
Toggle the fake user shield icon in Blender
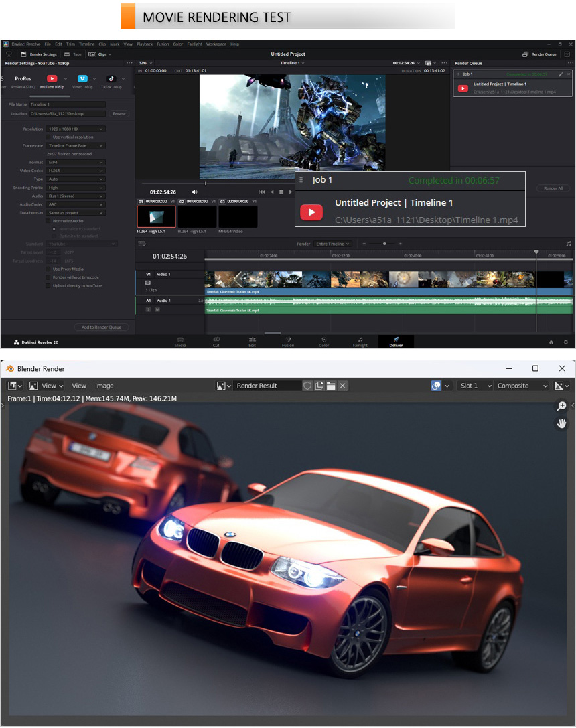click(x=308, y=386)
